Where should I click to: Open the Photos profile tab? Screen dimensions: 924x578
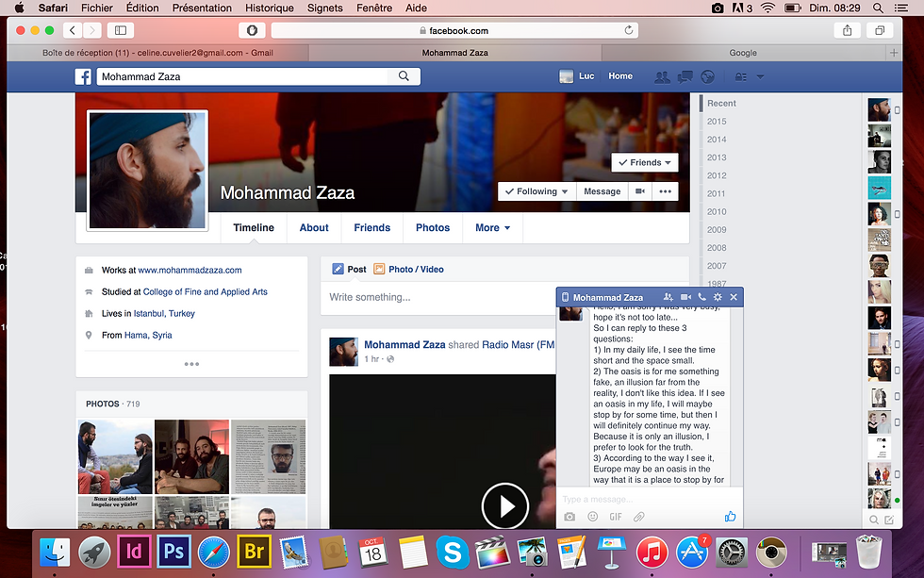[433, 227]
